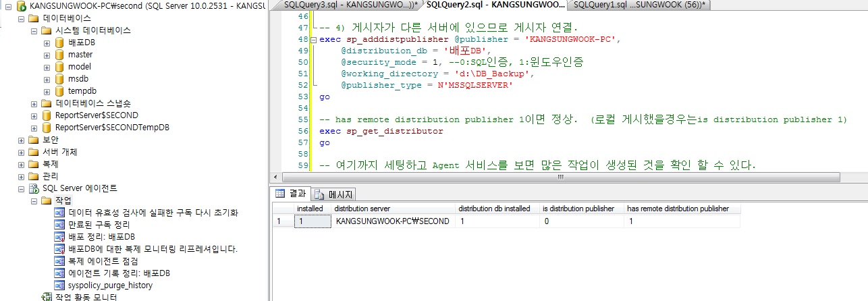The image size is (868, 301).
Task: Expand the 배포DB database node
Action: (x=47, y=43)
